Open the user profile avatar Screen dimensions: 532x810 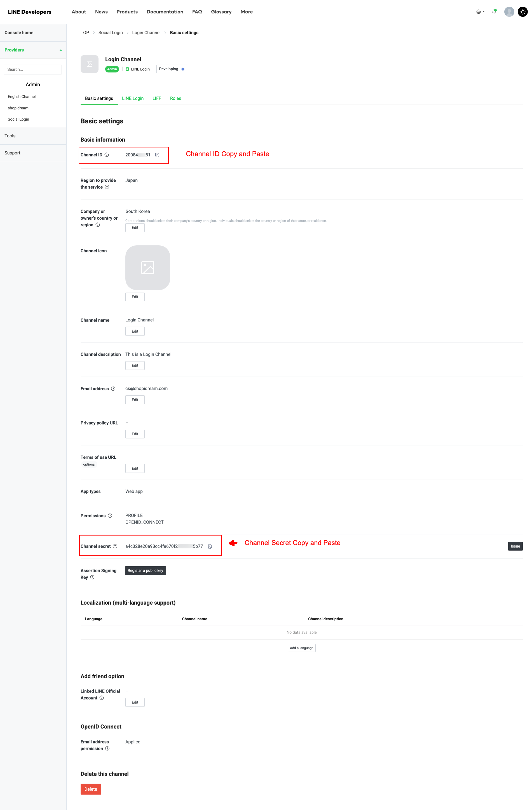point(509,12)
